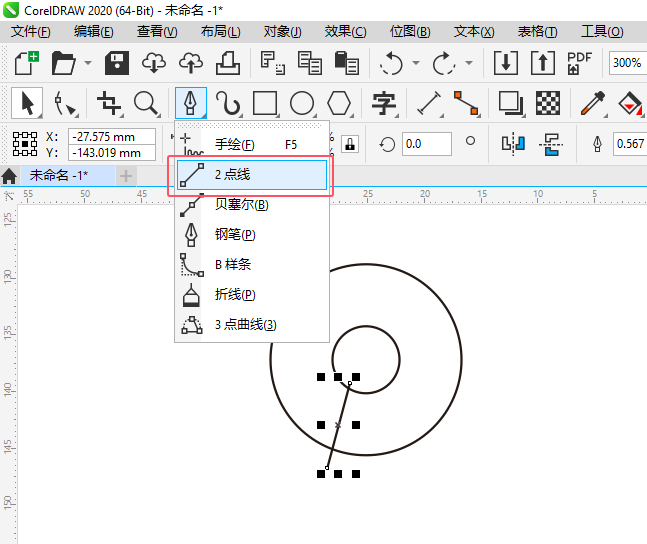Choose 折线(P) tool
The width and height of the screenshot is (647, 544).
252,295
